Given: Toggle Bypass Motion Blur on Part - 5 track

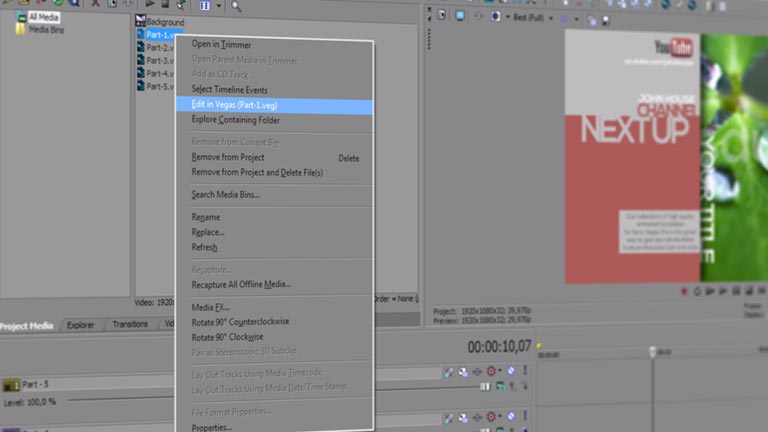Looking at the screenshot, I should 448,372.
